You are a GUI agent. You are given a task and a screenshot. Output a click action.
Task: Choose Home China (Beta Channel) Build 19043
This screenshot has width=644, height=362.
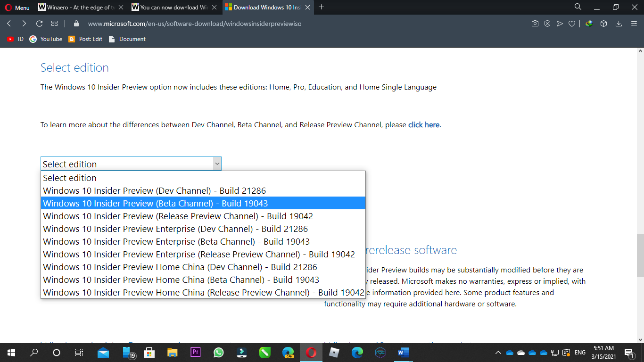point(203,280)
